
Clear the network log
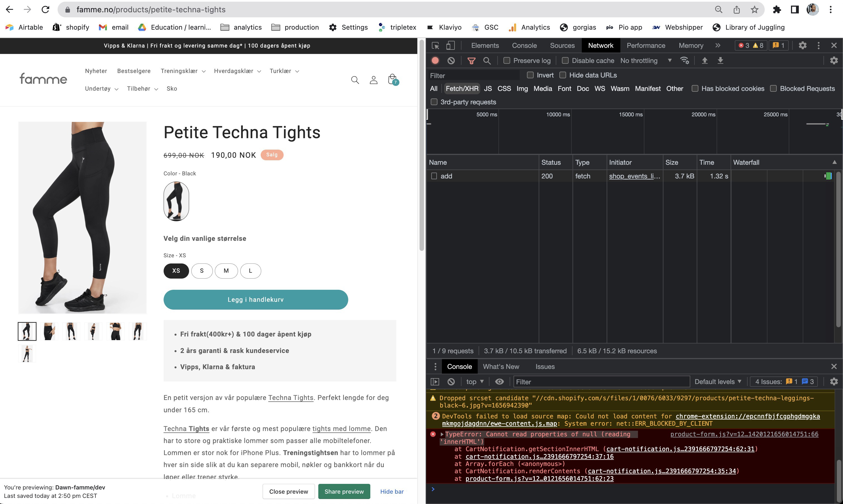pos(451,60)
